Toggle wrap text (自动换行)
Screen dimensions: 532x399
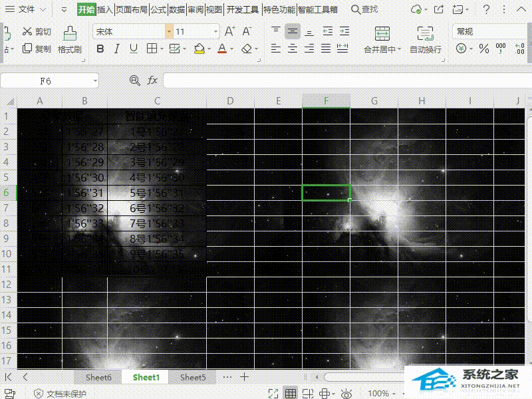tap(425, 39)
